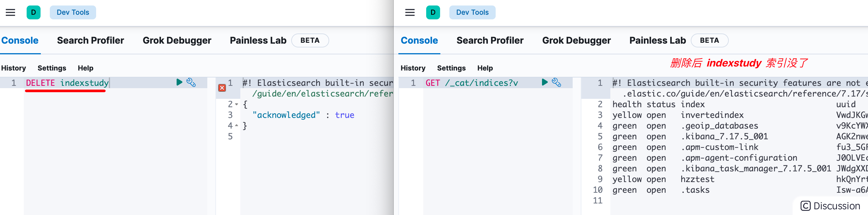This screenshot has height=215, width=868.
Task: Open hamburger menu in left window
Action: coord(10,12)
